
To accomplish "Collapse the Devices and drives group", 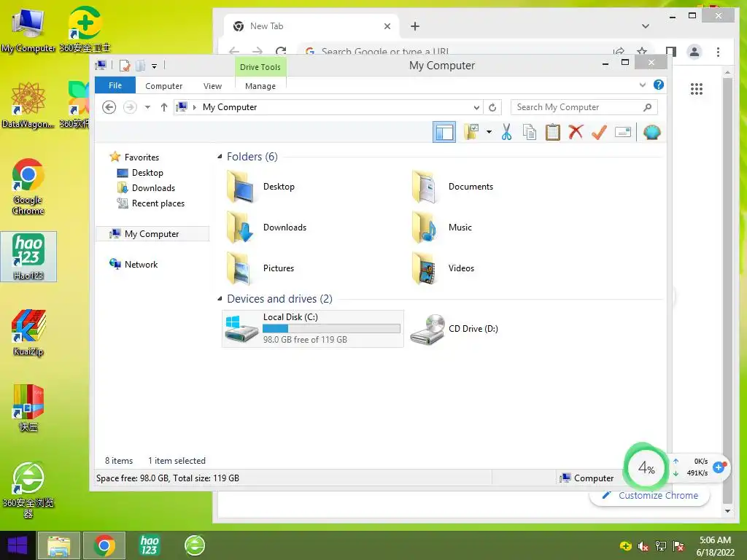I will (220, 298).
